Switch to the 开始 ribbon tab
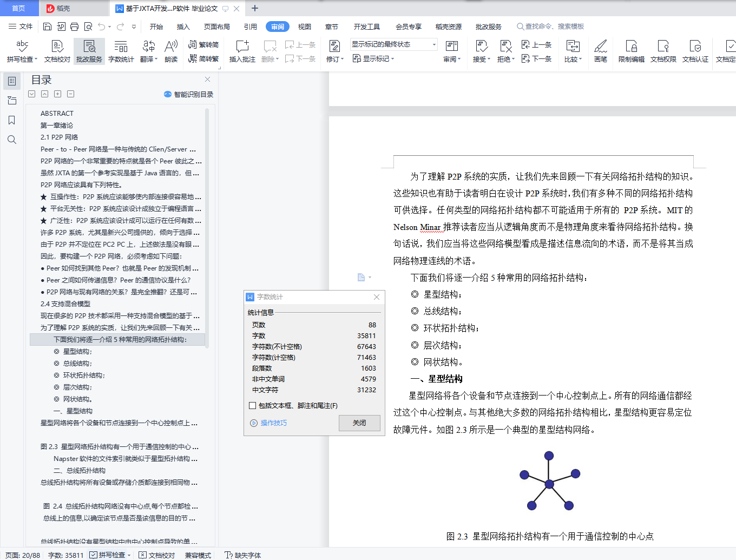This screenshot has width=736, height=560. point(156,27)
